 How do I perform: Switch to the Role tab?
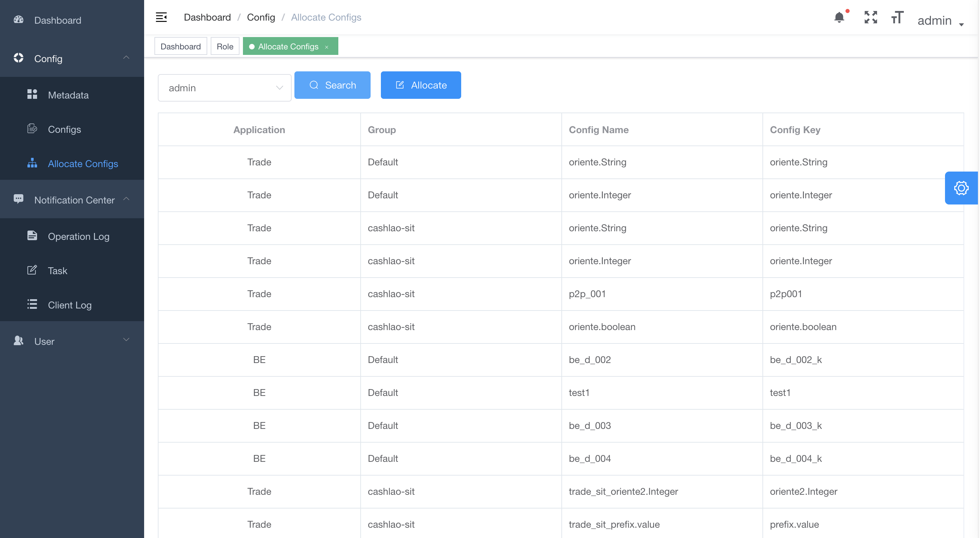coord(225,46)
